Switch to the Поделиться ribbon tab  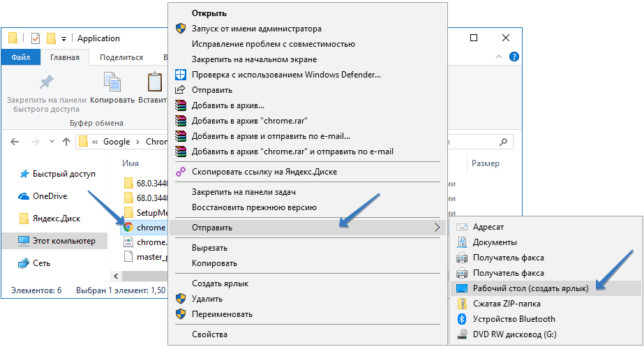tap(121, 57)
